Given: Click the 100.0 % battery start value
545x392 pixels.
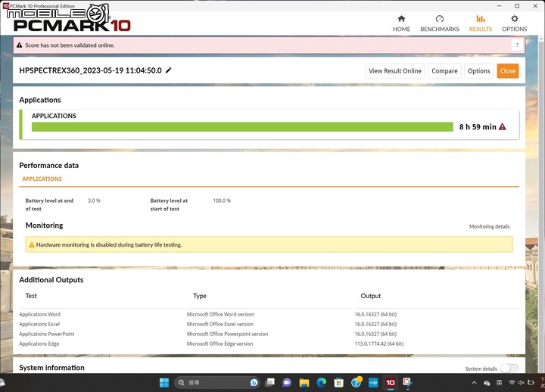Looking at the screenshot, I should [222, 201].
